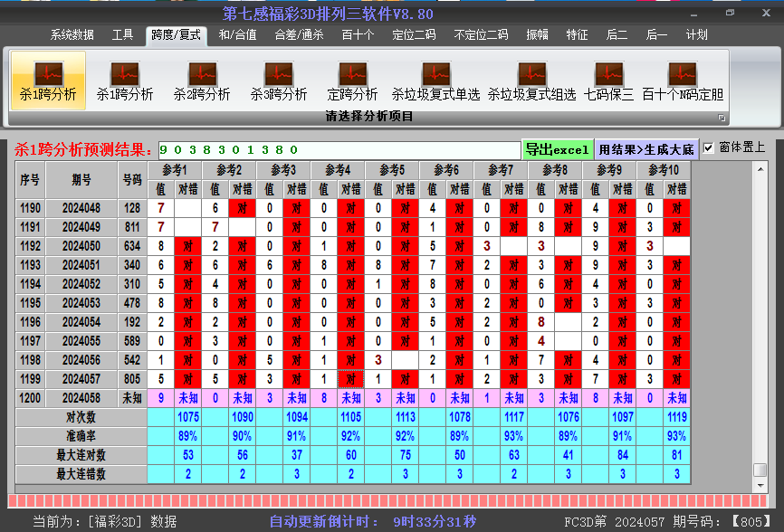
Task: Click the 未知 number cell in row 1200
Action: (x=132, y=398)
